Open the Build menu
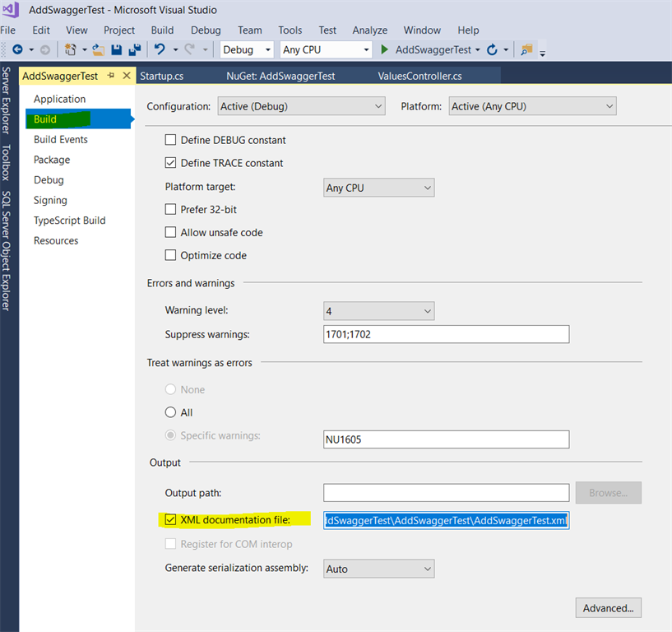This screenshot has width=672, height=632. click(162, 30)
